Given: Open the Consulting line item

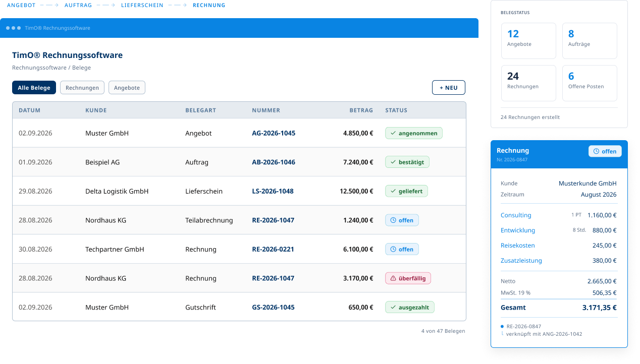Looking at the screenshot, I should click(516, 215).
